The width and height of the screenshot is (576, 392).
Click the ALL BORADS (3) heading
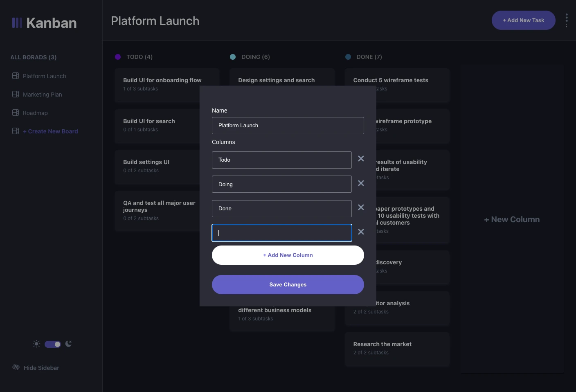34,57
